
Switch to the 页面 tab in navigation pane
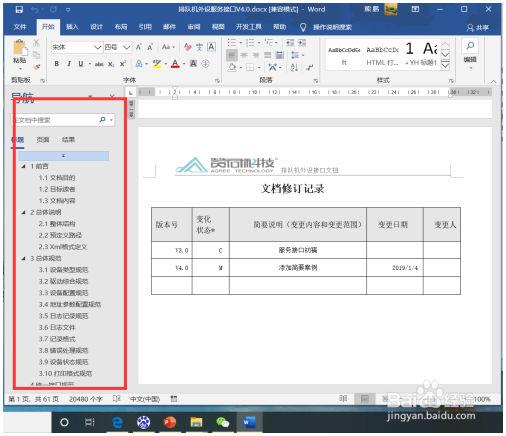coord(43,140)
